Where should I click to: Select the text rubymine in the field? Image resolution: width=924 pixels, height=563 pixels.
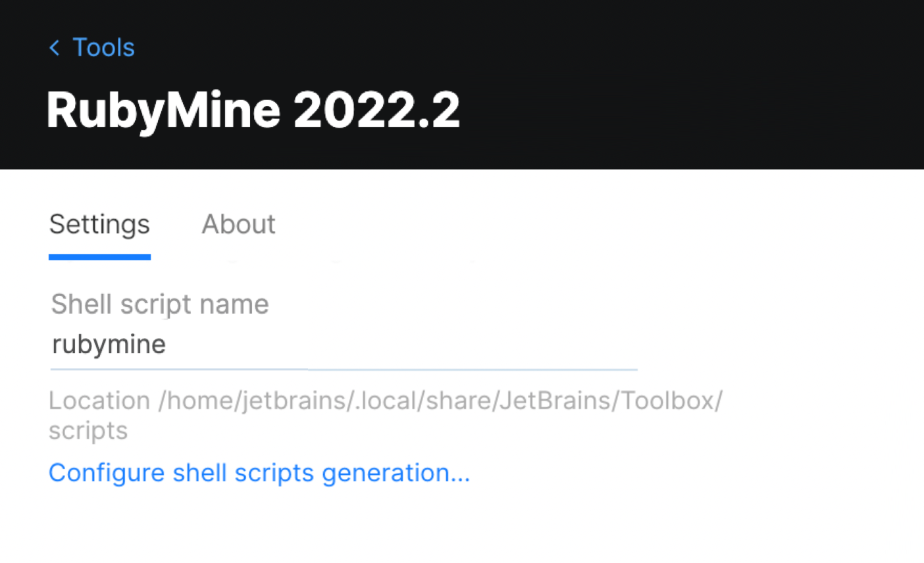(x=108, y=344)
